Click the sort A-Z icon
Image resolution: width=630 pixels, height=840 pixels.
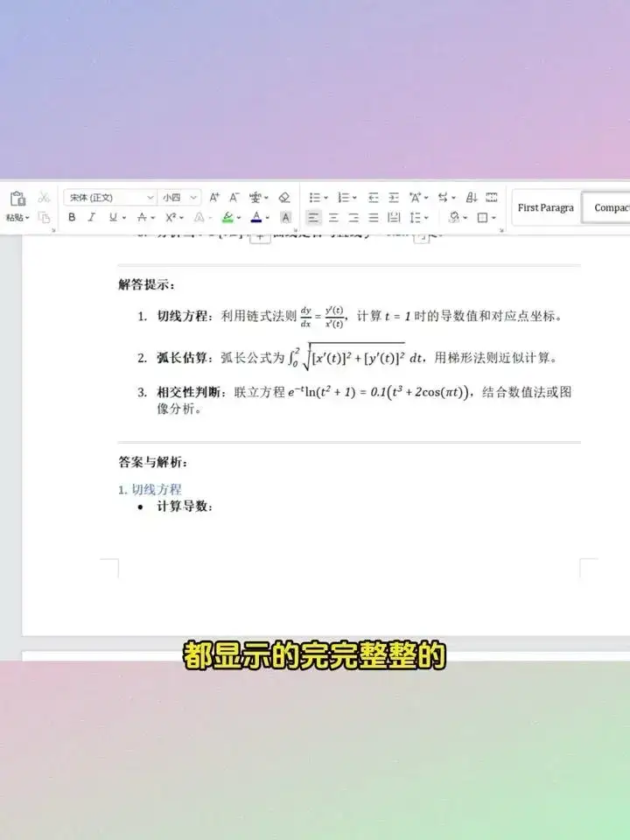(x=472, y=198)
